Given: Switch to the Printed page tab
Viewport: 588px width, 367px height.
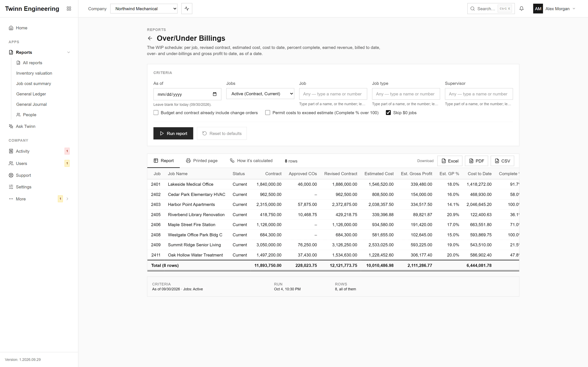Looking at the screenshot, I should tap(202, 161).
